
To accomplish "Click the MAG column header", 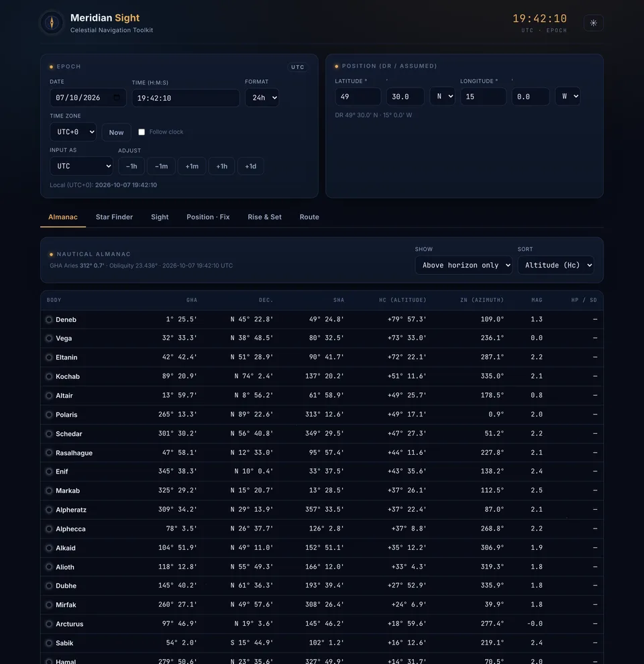I will click(x=537, y=300).
